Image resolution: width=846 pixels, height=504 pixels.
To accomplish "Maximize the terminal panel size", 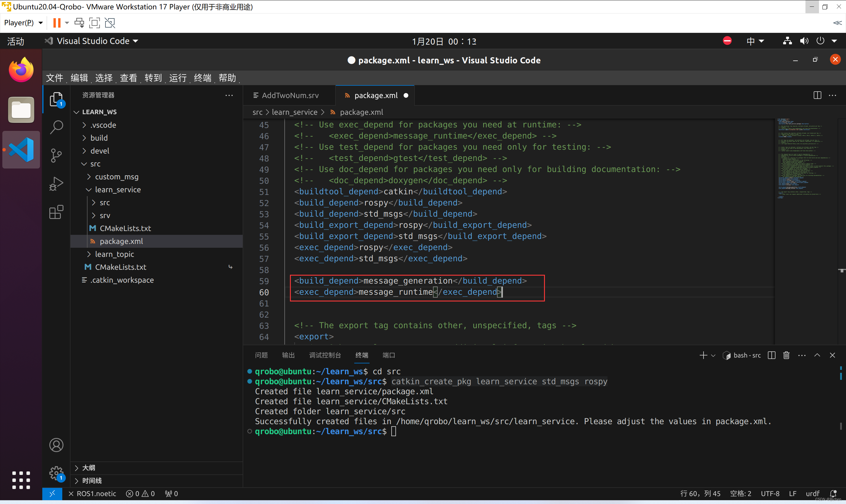I will 817,355.
